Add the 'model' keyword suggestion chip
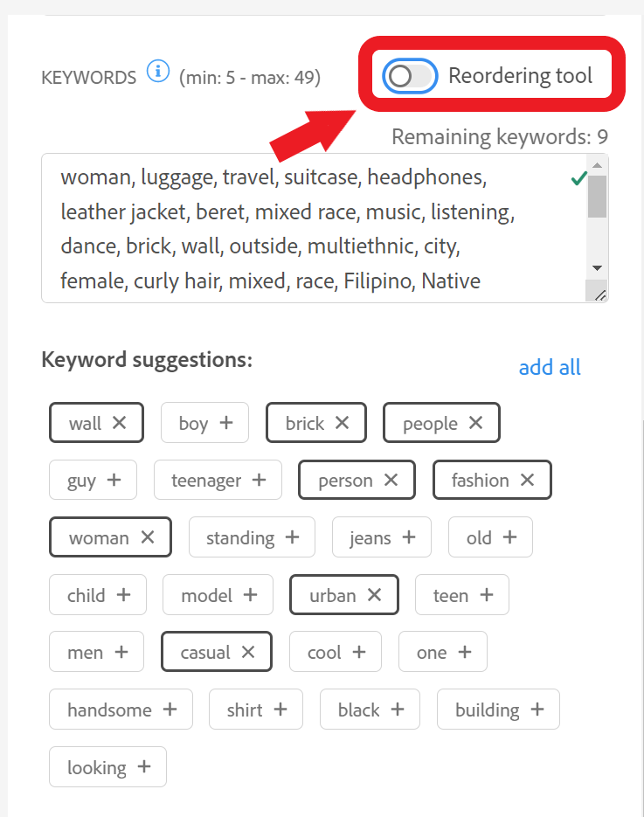Image resolution: width=644 pixels, height=817 pixels. [218, 595]
